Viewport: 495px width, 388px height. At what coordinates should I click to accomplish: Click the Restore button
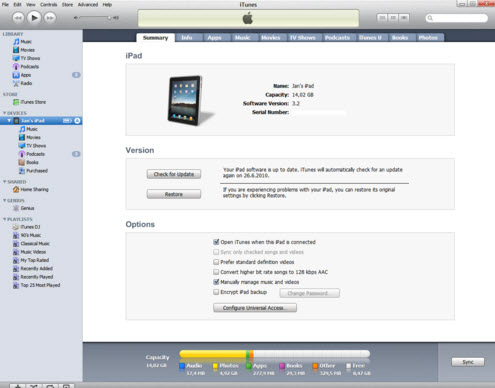(174, 194)
